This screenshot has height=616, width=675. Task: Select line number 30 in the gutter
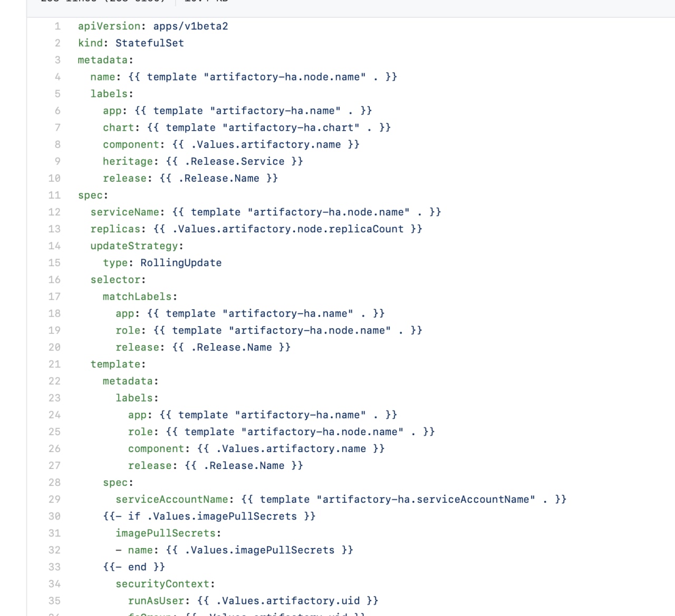point(54,516)
